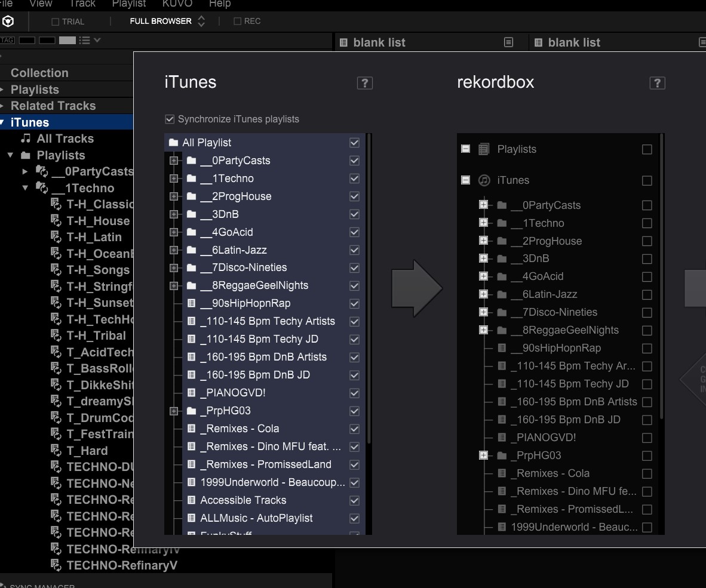706x588 pixels.
Task: Open the Playlist menu
Action: [x=129, y=4]
